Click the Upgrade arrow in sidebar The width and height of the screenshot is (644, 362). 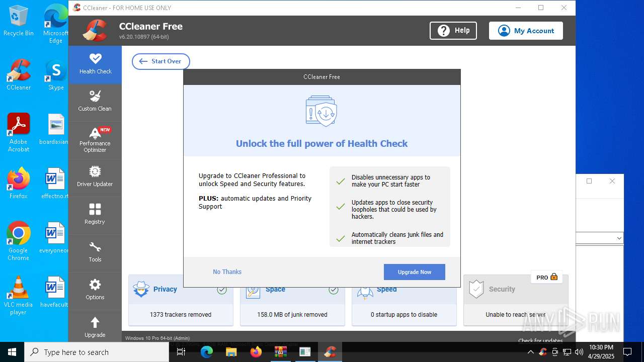(95, 326)
